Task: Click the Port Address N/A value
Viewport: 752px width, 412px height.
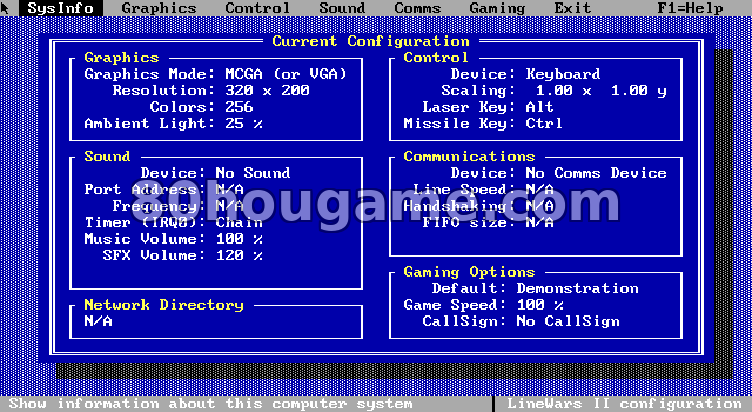Action: (230, 189)
